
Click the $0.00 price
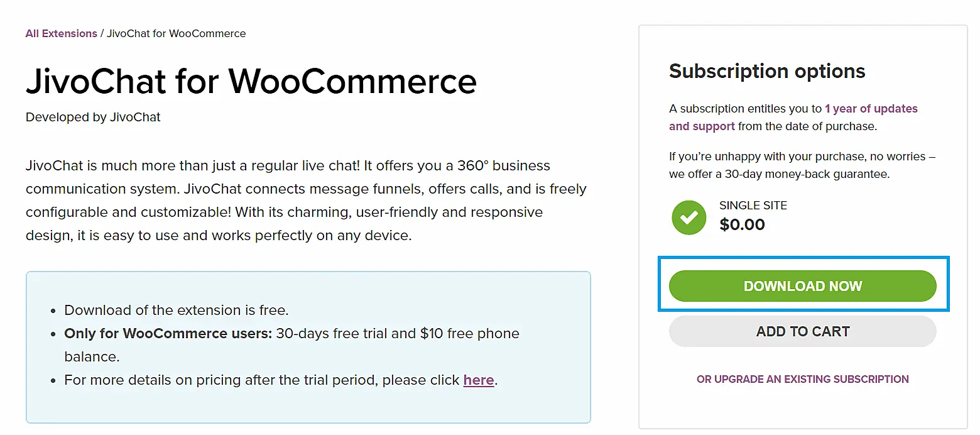742,224
